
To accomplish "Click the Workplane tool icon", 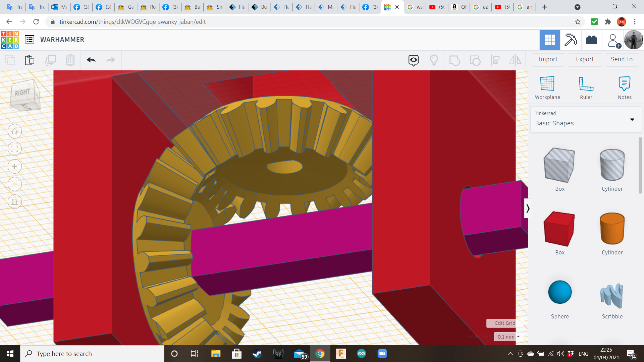I will tap(547, 84).
